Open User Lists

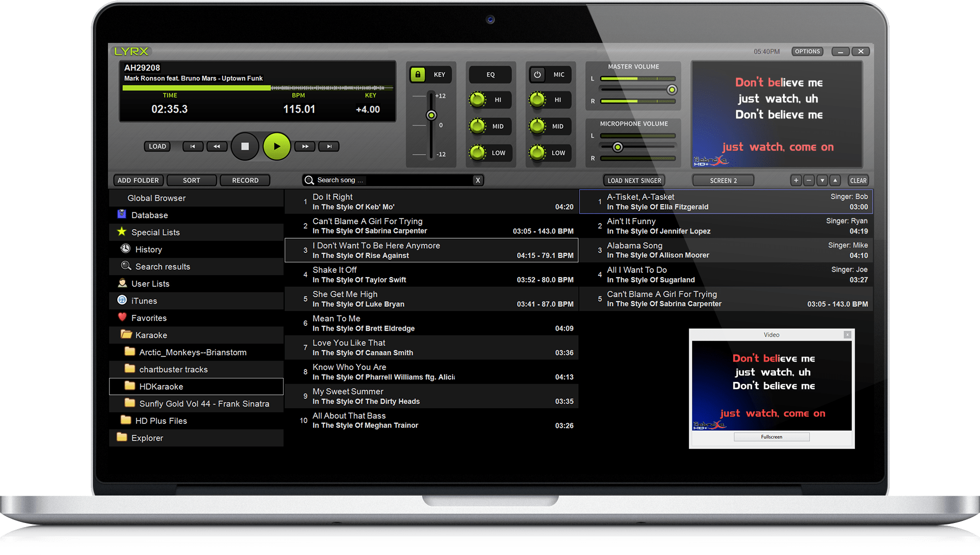coord(196,284)
